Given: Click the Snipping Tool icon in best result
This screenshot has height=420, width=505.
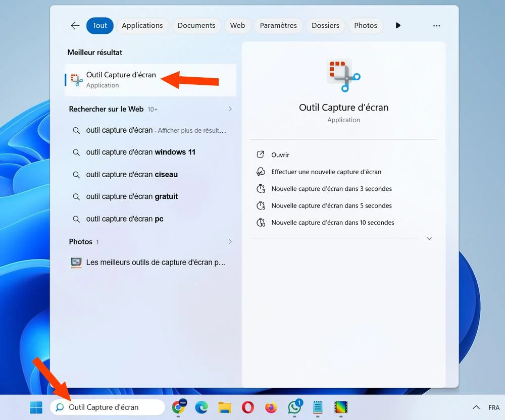Looking at the screenshot, I should coord(76,80).
